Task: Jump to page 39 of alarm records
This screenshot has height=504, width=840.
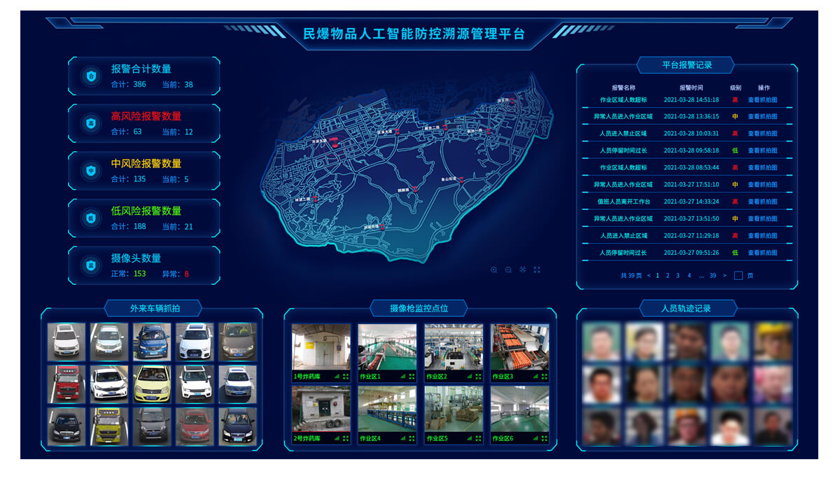Action: (x=713, y=276)
